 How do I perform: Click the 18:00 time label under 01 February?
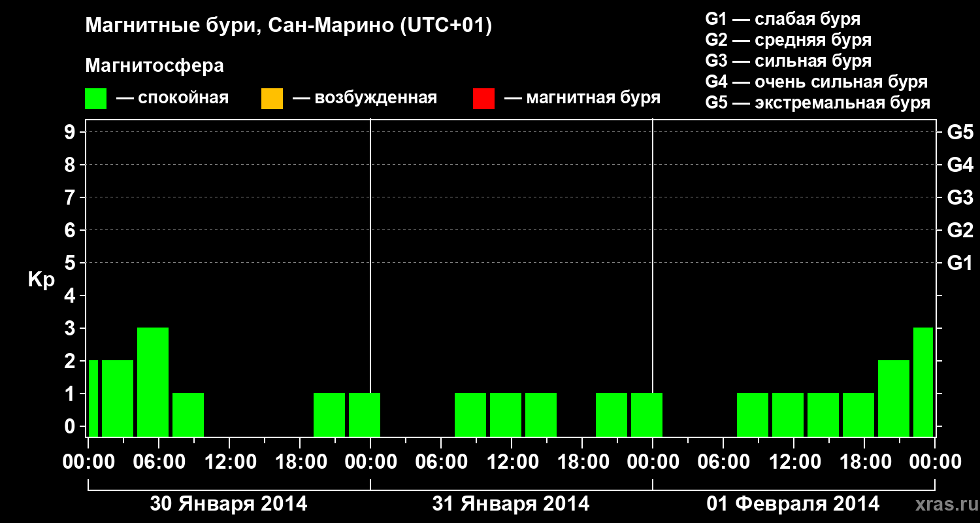[864, 462]
